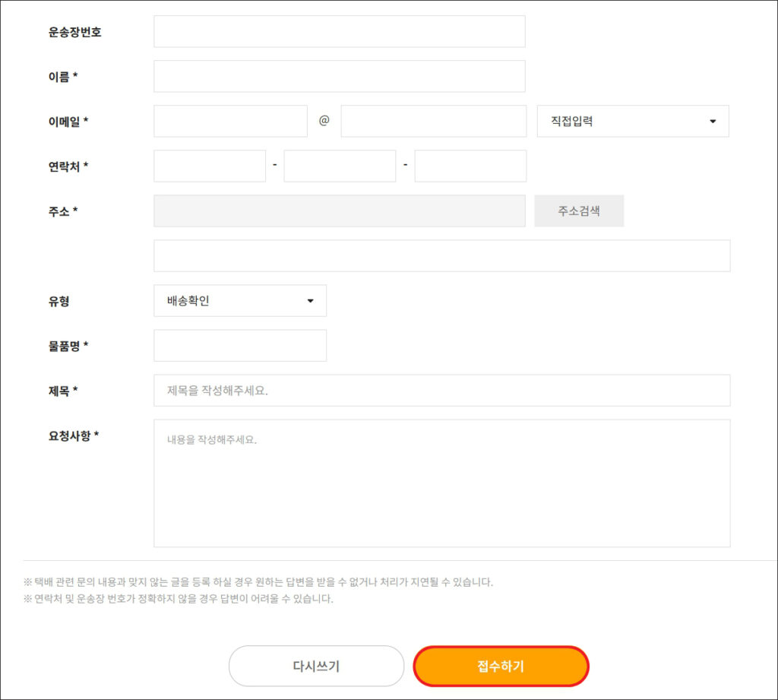Click the 물품명 input field
The image size is (778, 700).
coord(240,345)
